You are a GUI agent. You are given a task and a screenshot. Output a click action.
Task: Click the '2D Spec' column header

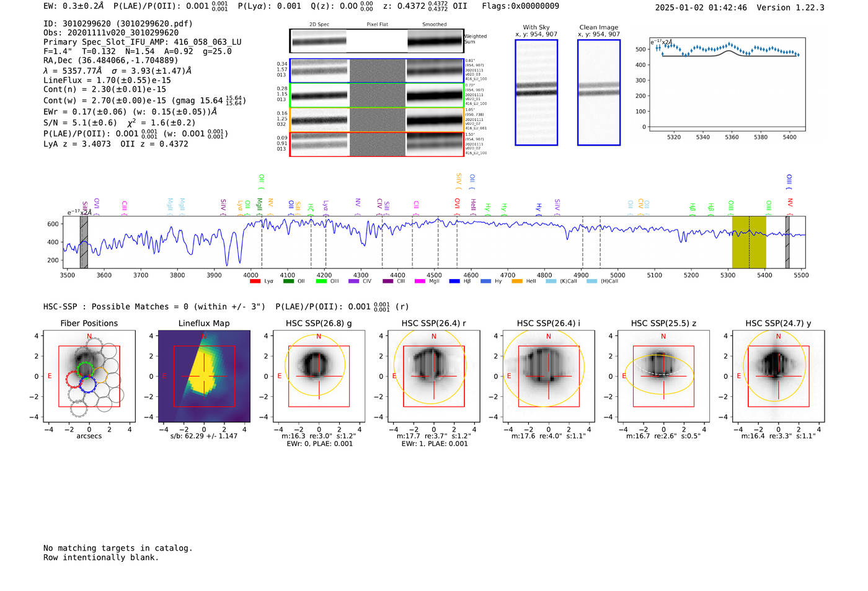319,24
